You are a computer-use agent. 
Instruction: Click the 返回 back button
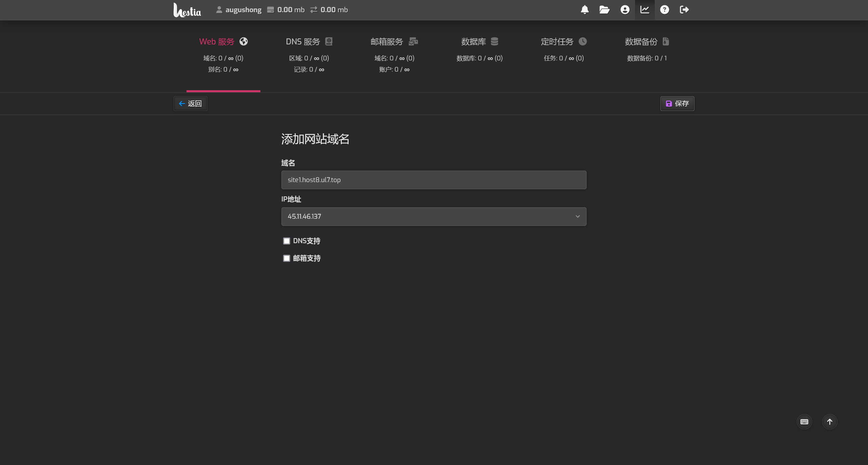tap(190, 103)
